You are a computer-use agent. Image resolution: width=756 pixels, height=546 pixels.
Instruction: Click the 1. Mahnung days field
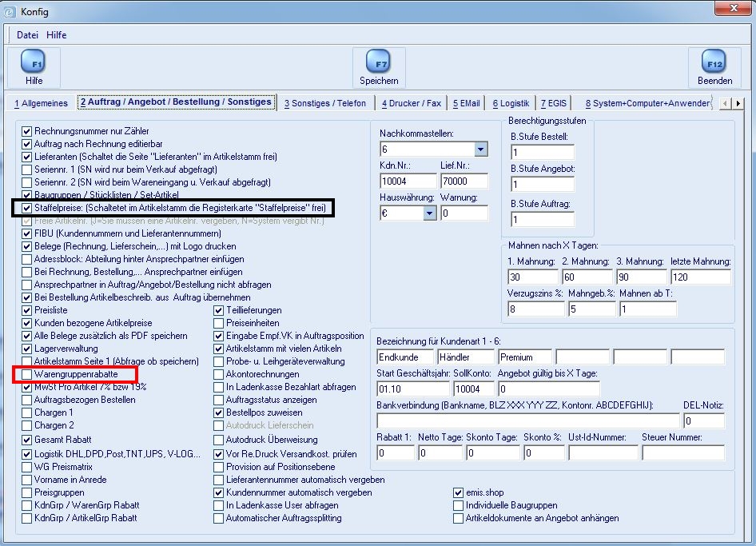tap(533, 277)
